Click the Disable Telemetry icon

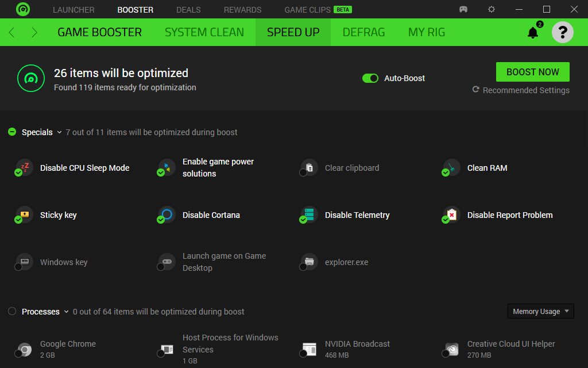click(x=310, y=214)
